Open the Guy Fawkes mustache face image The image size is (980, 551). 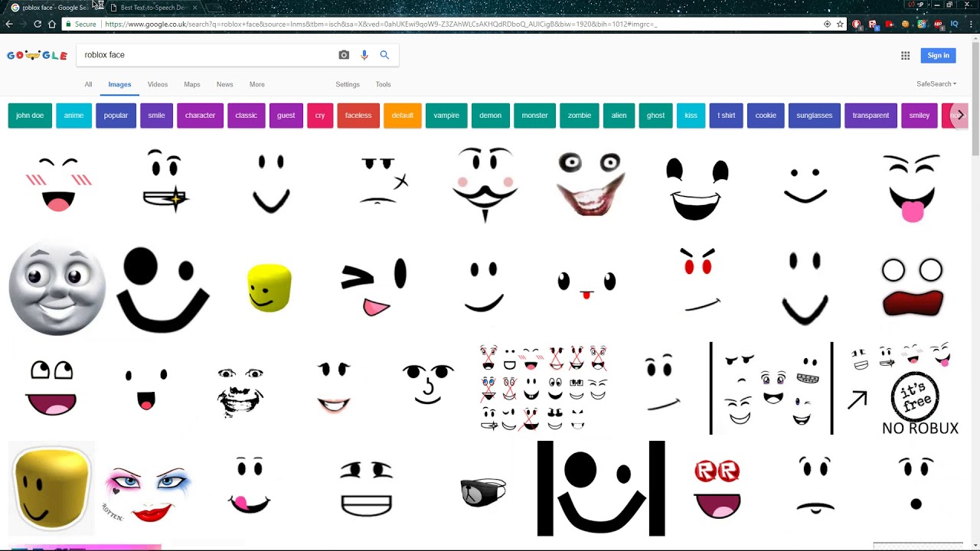point(485,184)
